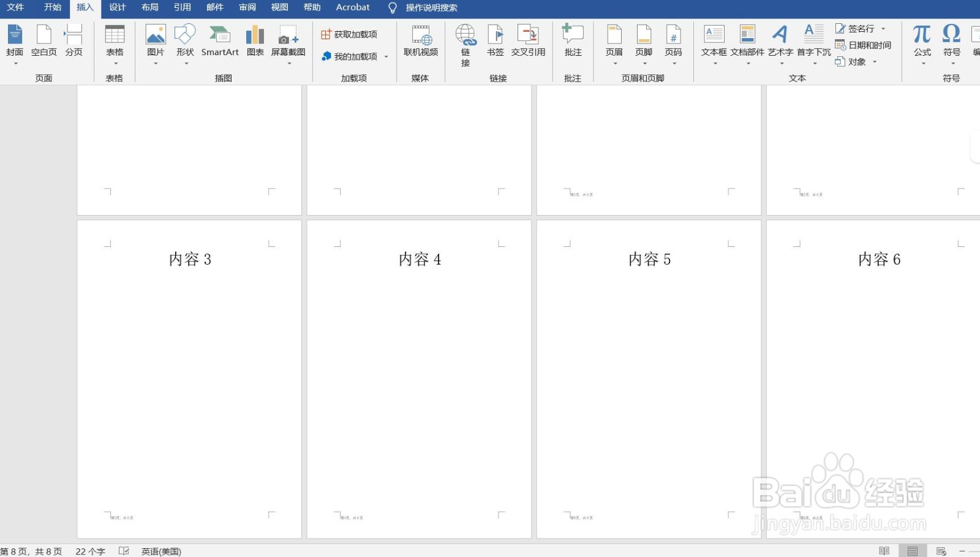Switch to the View (视图) tab

coord(280,7)
